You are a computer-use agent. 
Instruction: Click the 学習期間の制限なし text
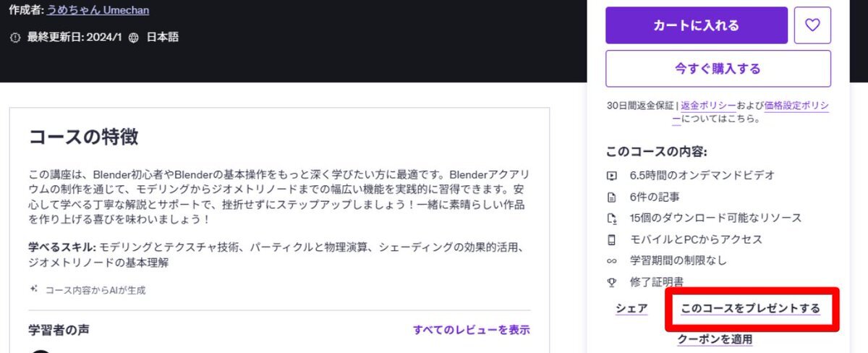click(678, 260)
